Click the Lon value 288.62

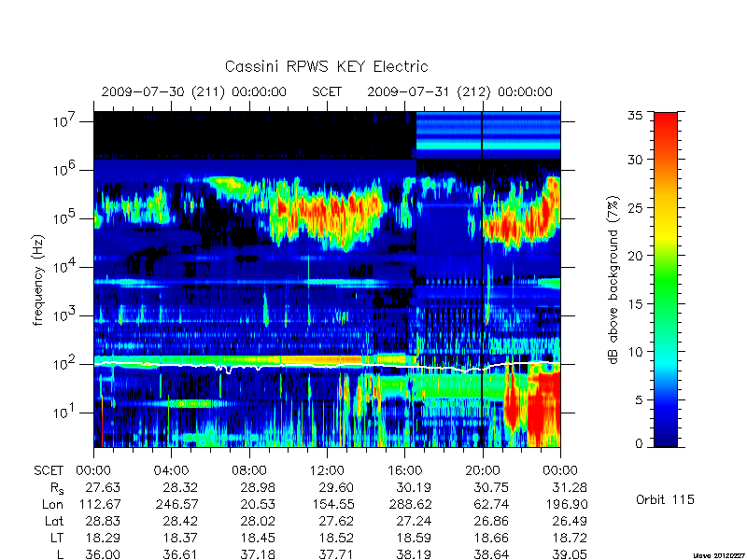tap(410, 504)
